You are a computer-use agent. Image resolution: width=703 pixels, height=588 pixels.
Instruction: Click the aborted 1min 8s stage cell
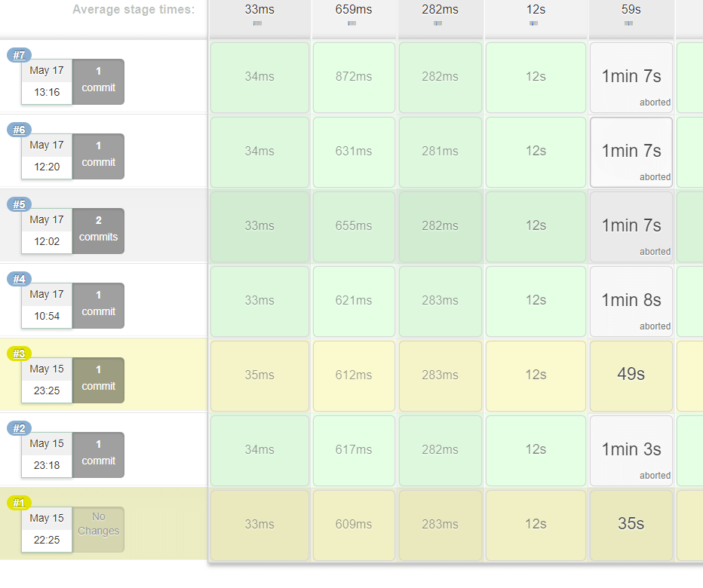coord(631,301)
